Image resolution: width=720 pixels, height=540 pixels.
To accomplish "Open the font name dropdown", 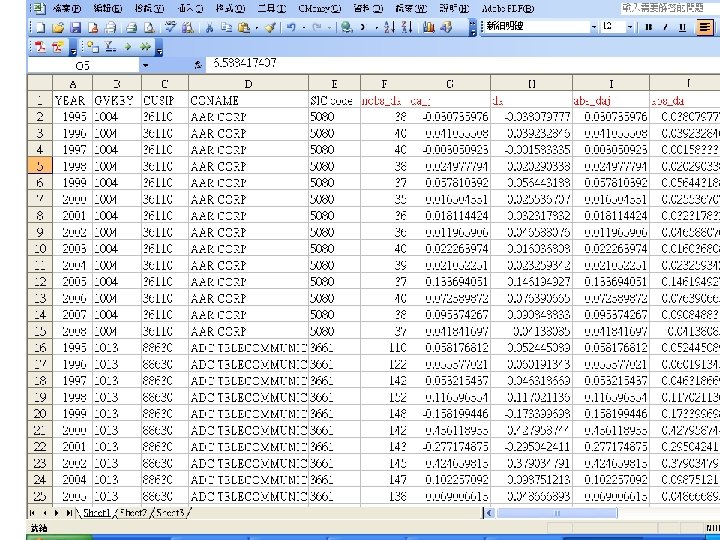I will (594, 28).
